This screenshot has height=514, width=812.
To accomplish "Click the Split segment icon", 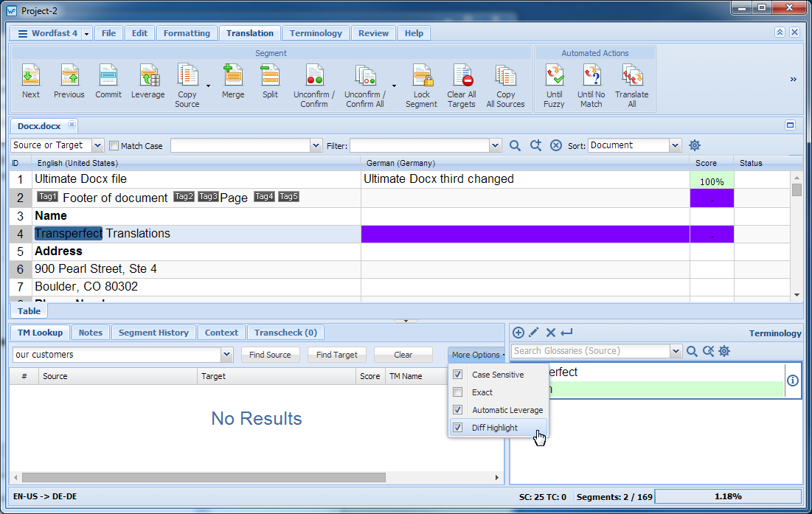I will pos(270,76).
